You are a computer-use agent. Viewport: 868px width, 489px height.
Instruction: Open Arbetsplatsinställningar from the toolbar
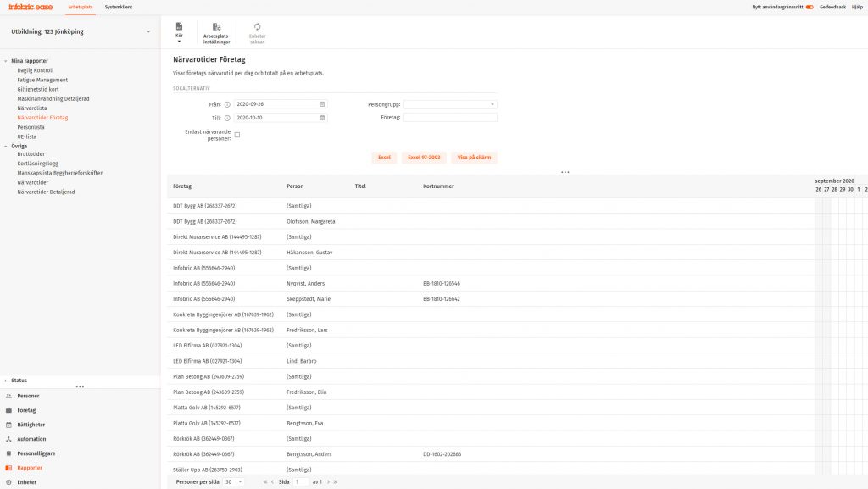[x=216, y=33]
